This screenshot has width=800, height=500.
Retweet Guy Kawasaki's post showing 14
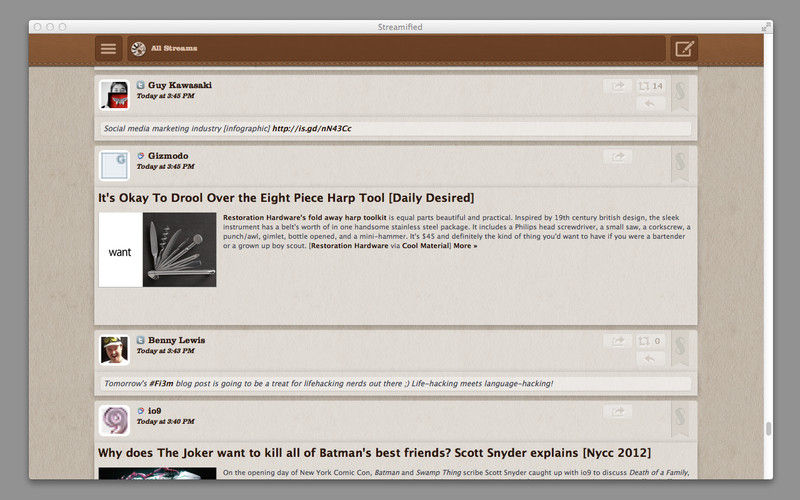pos(650,86)
